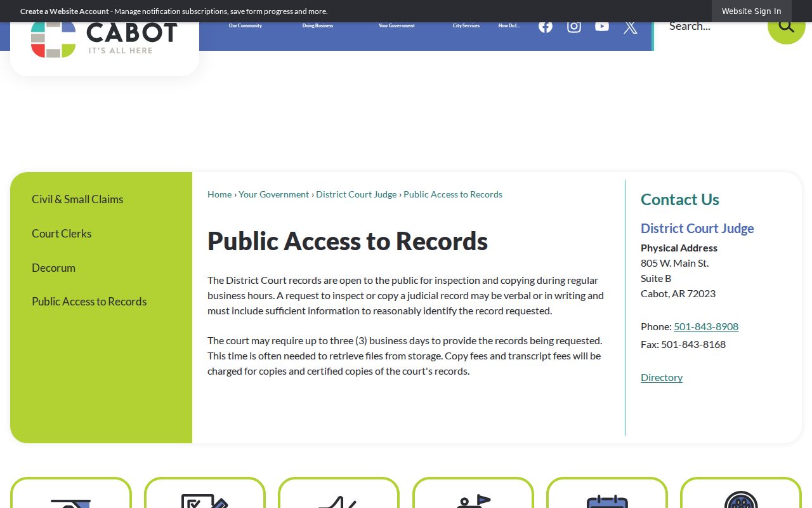This screenshot has width=812, height=508.
Task: Click the Your Government breadcrumb link
Action: coord(274,194)
